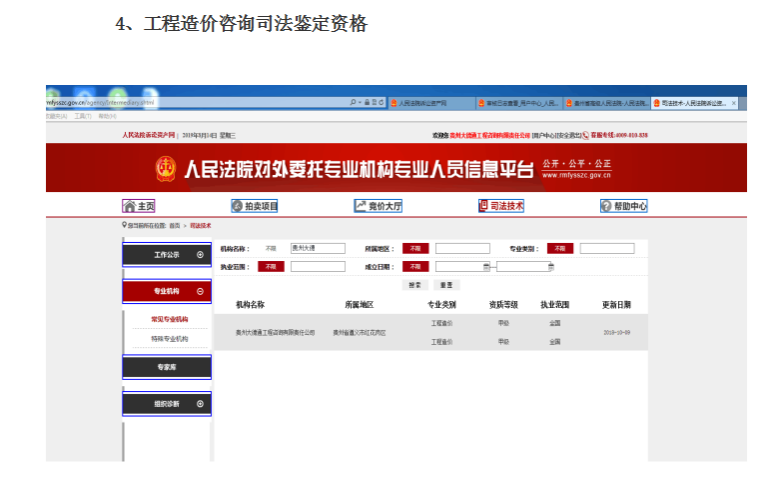Click the 人民法院诉讼资产网 link at top left
The image size is (783, 495).
tap(149, 135)
